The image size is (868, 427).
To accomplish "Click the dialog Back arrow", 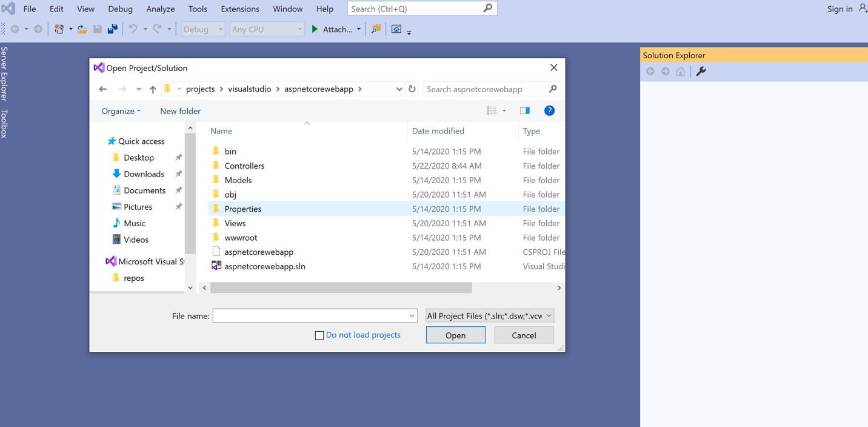I will click(103, 89).
